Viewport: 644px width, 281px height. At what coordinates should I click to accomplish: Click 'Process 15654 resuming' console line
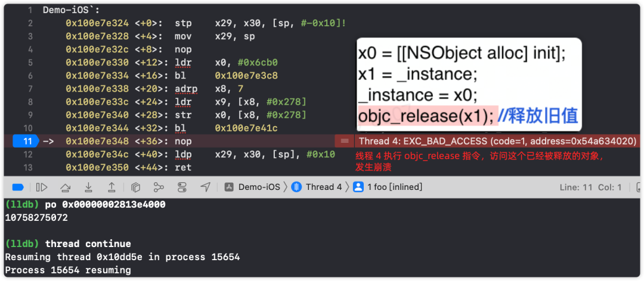point(68,270)
